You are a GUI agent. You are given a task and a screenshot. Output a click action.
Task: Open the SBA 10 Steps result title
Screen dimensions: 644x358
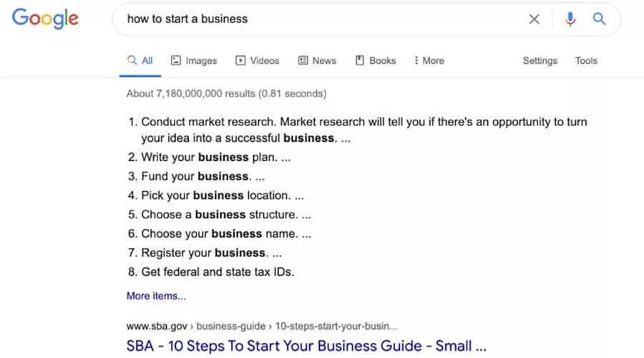click(x=306, y=346)
